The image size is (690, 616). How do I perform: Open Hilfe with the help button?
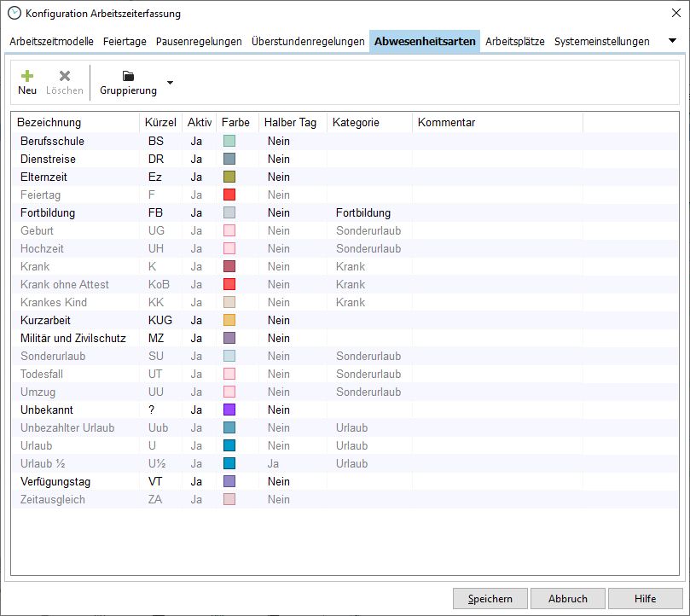click(645, 598)
